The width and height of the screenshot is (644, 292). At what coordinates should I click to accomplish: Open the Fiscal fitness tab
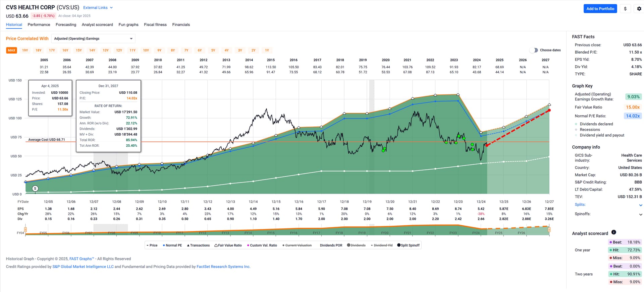pyautogui.click(x=155, y=25)
